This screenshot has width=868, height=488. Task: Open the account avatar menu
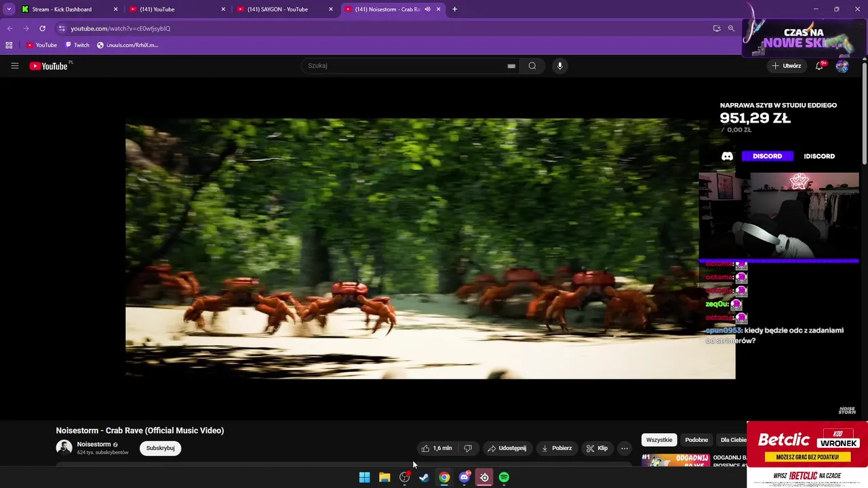[x=842, y=66]
